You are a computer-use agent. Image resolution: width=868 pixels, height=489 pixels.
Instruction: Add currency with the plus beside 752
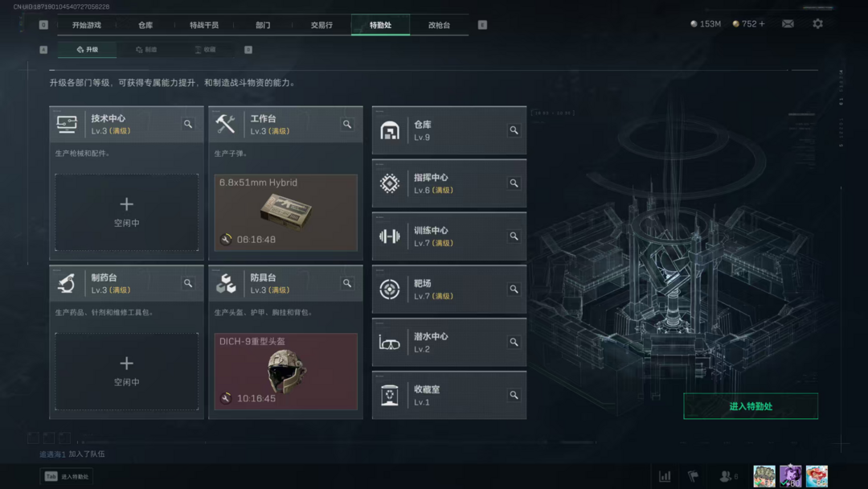coord(762,24)
